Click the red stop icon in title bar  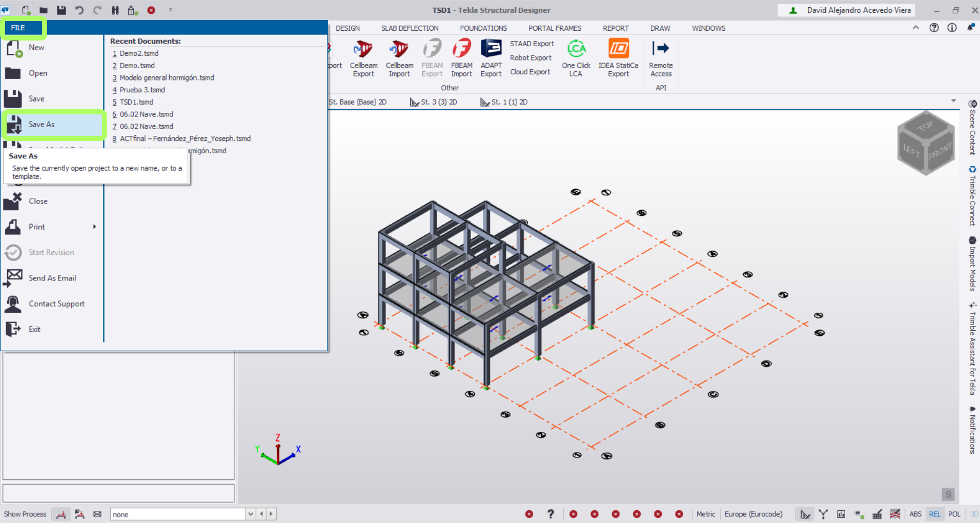coord(151,10)
